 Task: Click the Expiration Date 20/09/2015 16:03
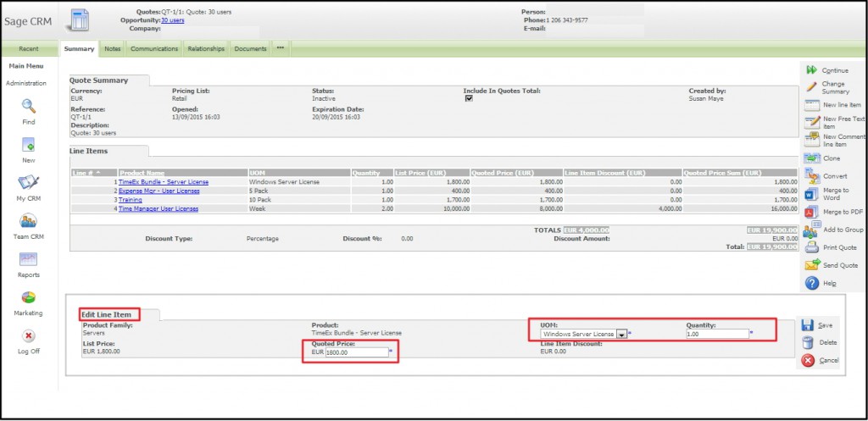point(336,117)
